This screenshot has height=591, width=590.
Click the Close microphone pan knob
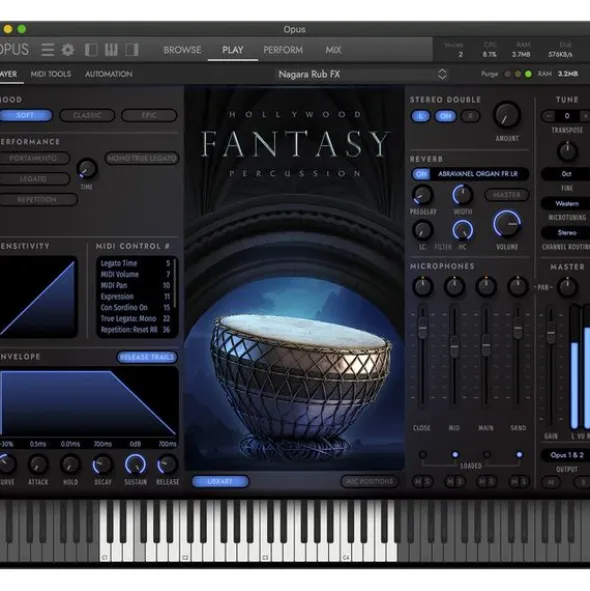(x=423, y=286)
